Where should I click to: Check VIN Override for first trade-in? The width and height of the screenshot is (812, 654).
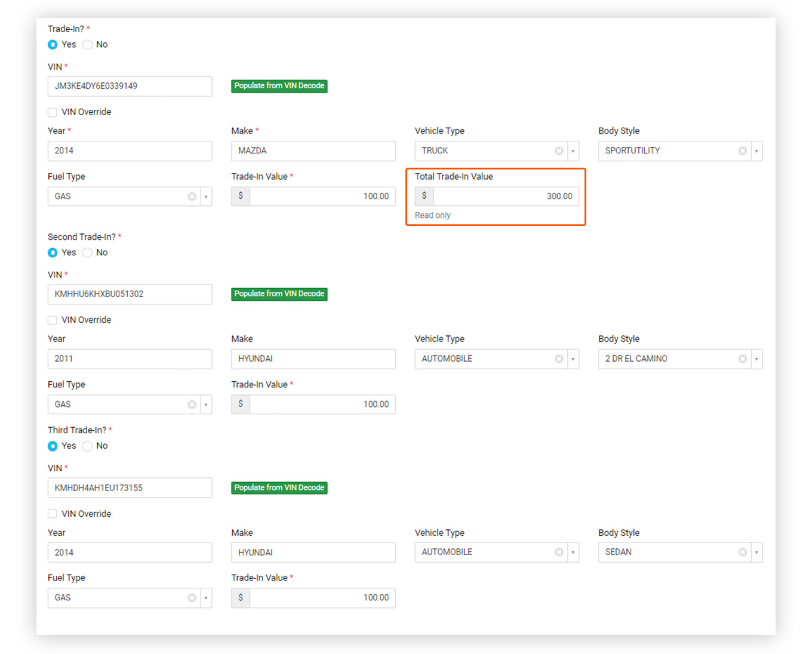pyautogui.click(x=53, y=112)
